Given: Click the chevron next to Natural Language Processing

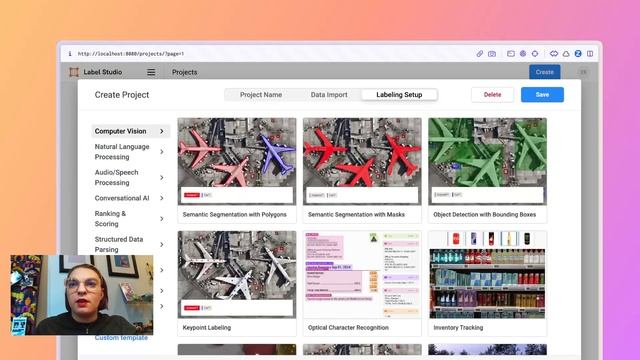Looking at the screenshot, I should pyautogui.click(x=162, y=152).
